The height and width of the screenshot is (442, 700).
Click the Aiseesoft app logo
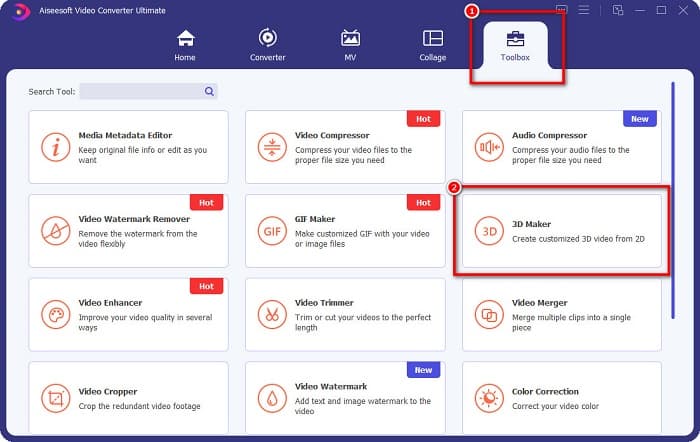point(20,11)
